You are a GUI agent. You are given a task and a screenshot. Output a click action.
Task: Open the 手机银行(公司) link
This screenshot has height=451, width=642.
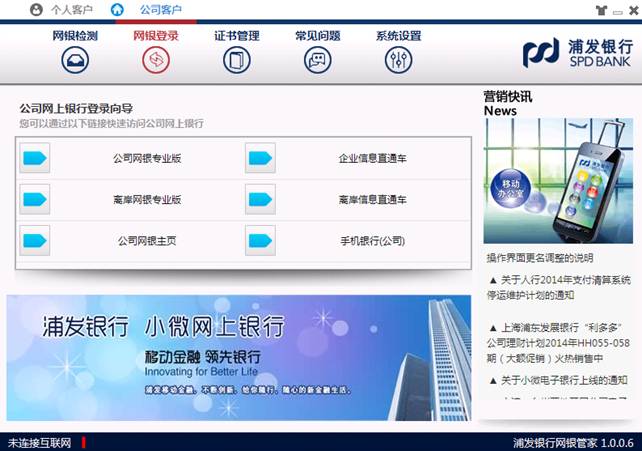373,241
